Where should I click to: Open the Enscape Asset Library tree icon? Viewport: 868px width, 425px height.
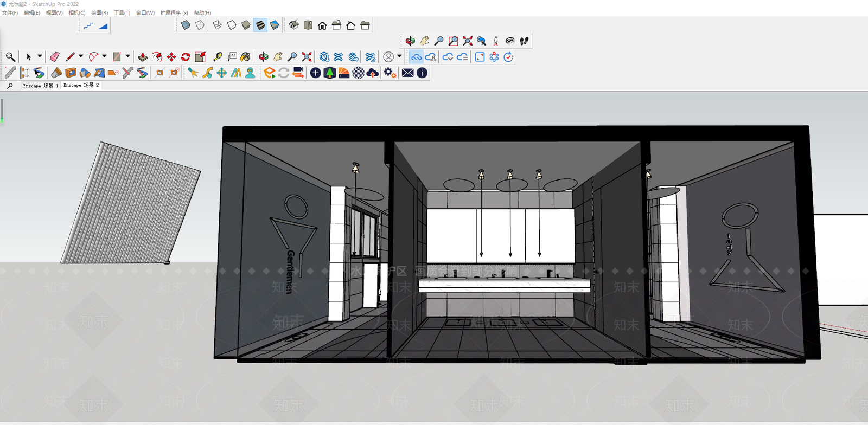click(x=330, y=73)
